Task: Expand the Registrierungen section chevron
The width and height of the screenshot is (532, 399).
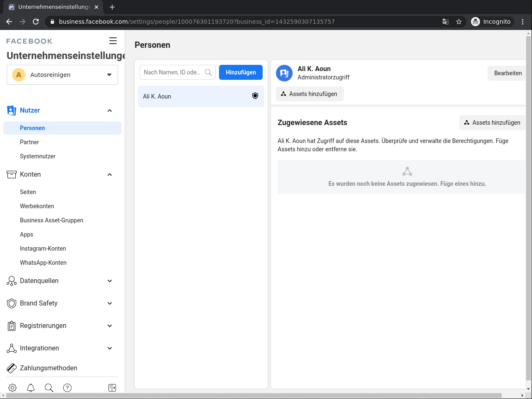Action: click(110, 326)
